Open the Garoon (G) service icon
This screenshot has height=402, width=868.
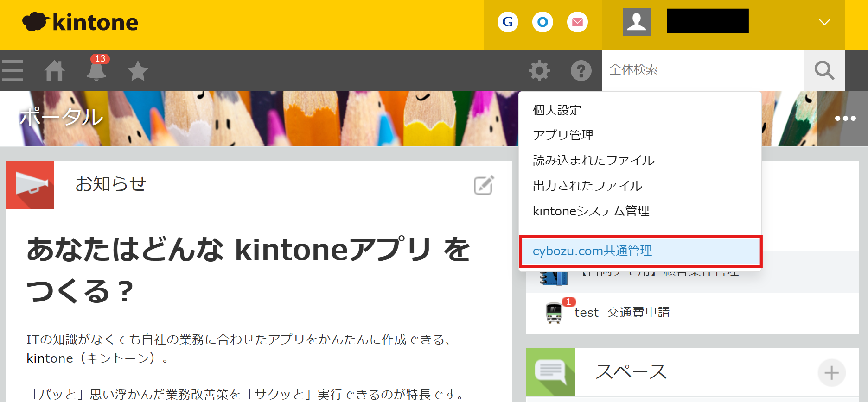pyautogui.click(x=508, y=22)
